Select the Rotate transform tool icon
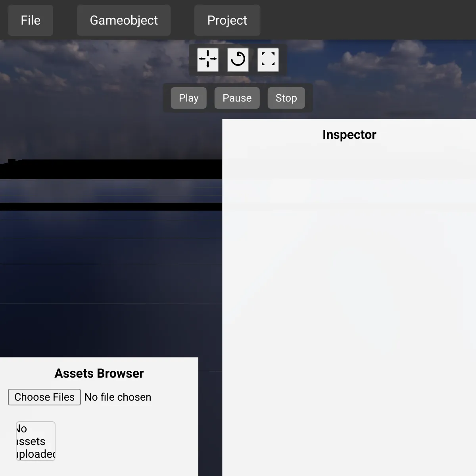 point(238,59)
